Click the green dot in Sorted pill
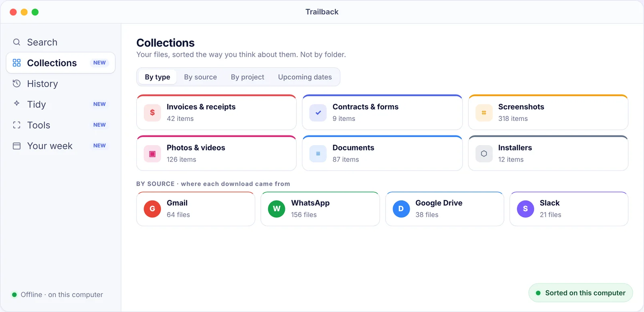The width and height of the screenshot is (644, 312). (538, 293)
